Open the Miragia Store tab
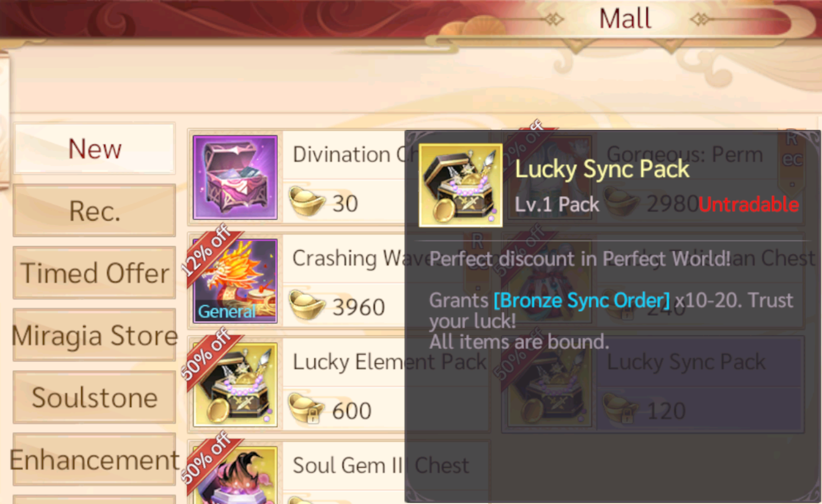 (x=94, y=335)
